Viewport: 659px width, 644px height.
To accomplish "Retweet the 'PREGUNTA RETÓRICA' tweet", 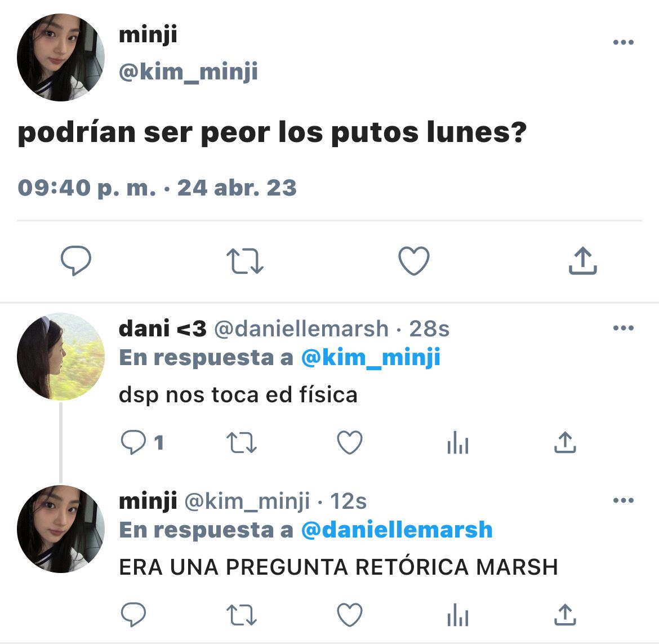I will click(x=241, y=615).
